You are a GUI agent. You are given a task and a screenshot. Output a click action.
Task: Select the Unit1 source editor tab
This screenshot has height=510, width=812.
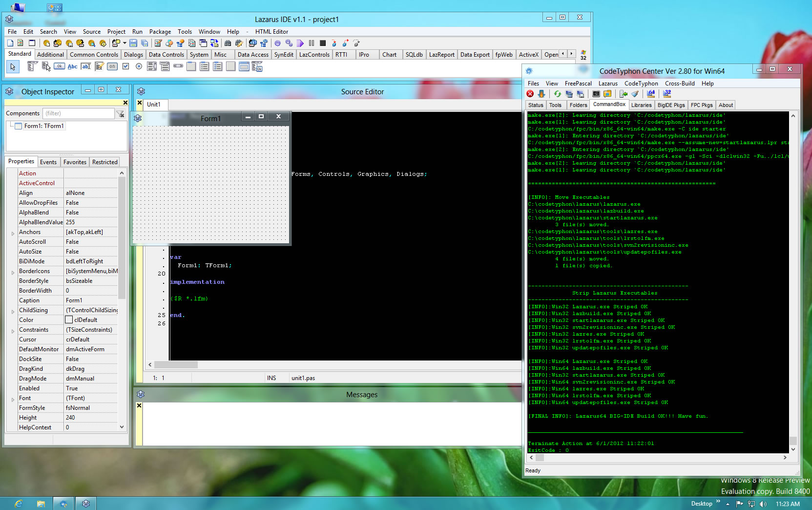pyautogui.click(x=153, y=105)
